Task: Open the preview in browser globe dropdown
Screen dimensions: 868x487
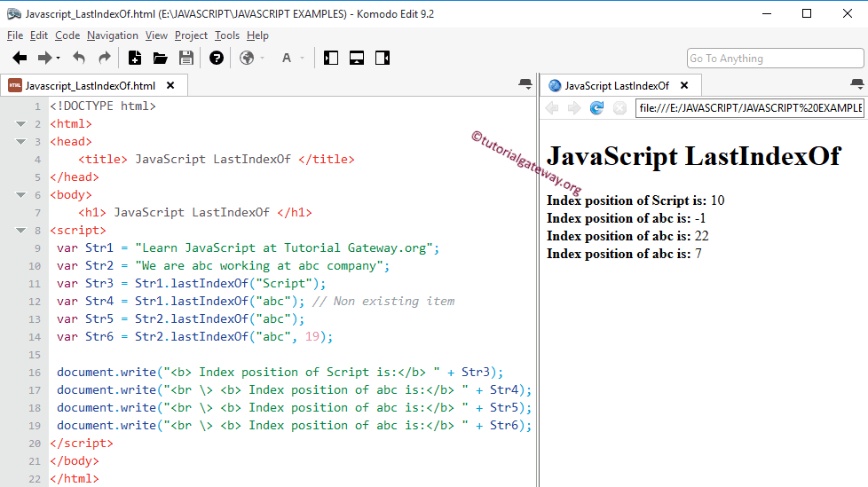Action: pyautogui.click(x=249, y=59)
